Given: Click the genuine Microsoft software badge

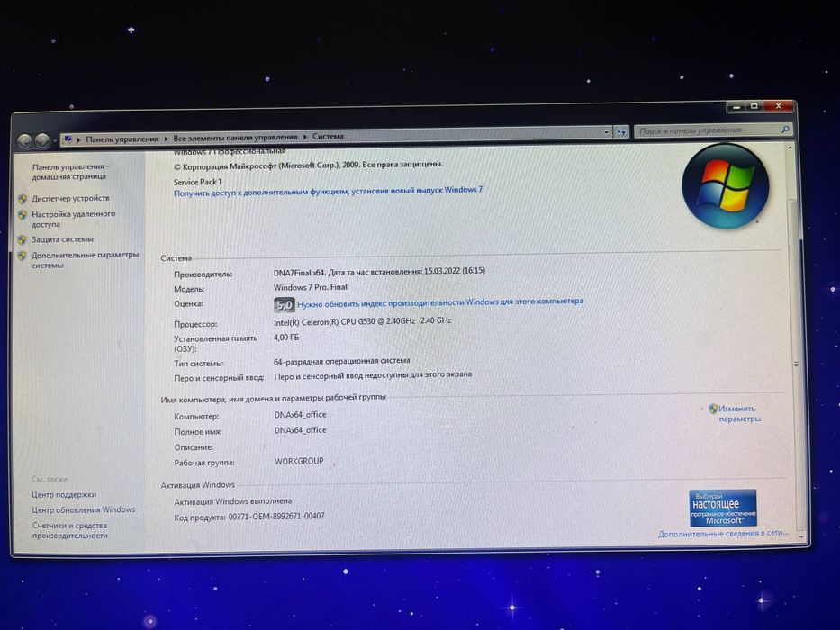Looking at the screenshot, I should click(x=723, y=508).
